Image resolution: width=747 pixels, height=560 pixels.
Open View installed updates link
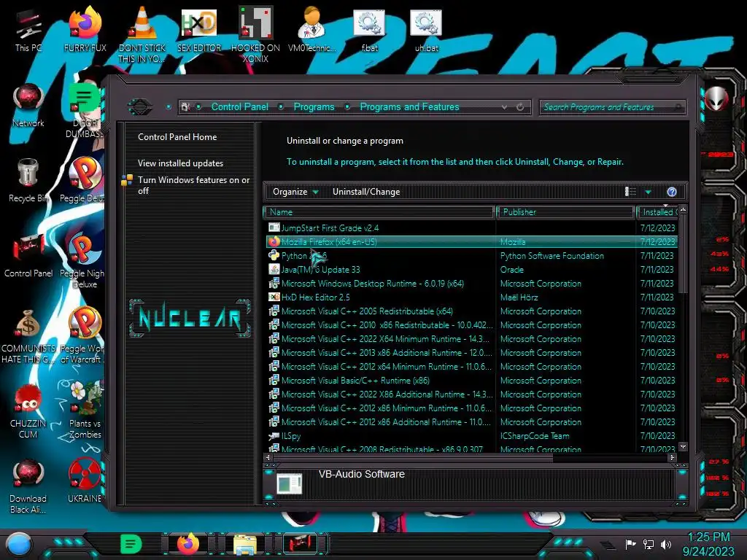tap(180, 163)
